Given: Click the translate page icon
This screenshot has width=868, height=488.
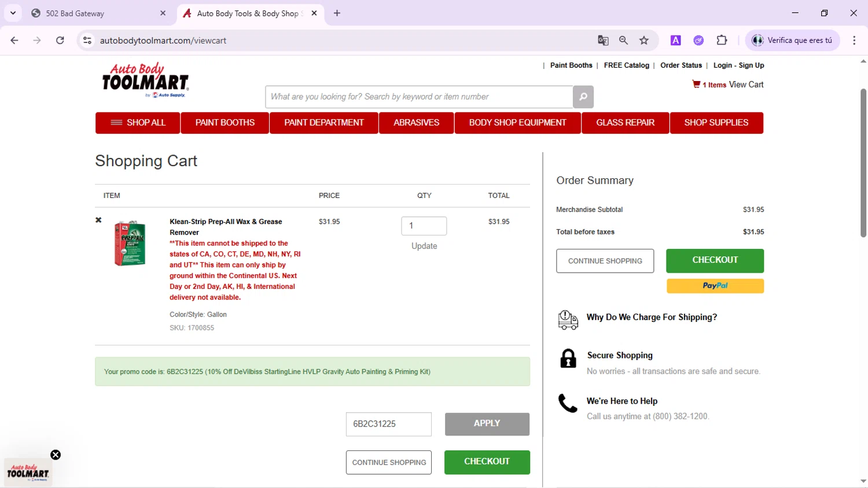Looking at the screenshot, I should coord(603,41).
